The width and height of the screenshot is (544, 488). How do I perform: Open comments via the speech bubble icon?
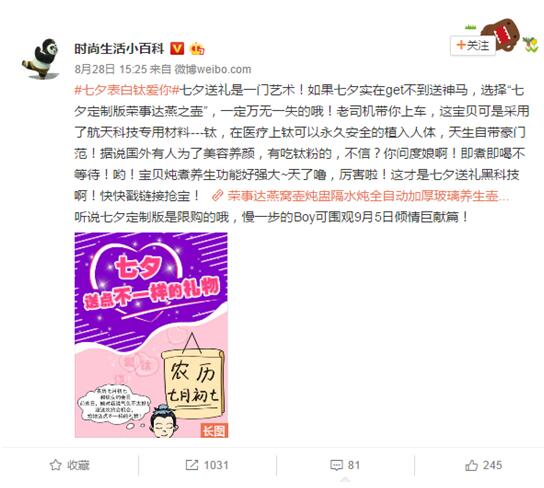pos(336,465)
